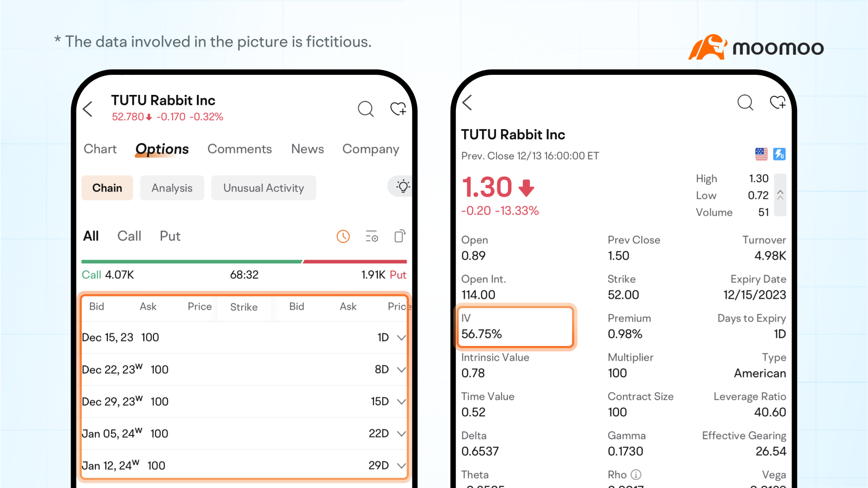Add TUTU Rabbit Inc to favorites via heart icon
The height and width of the screenshot is (488, 868).
(x=398, y=109)
